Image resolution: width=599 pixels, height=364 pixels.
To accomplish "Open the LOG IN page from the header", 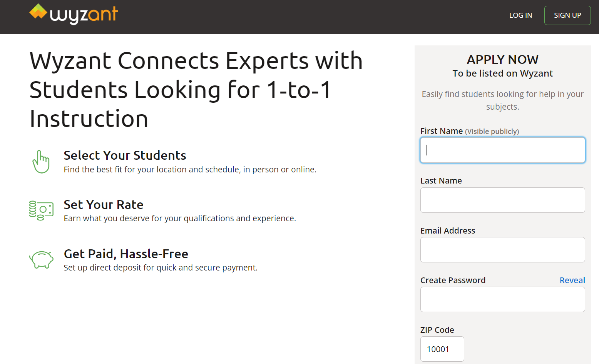I will point(520,15).
